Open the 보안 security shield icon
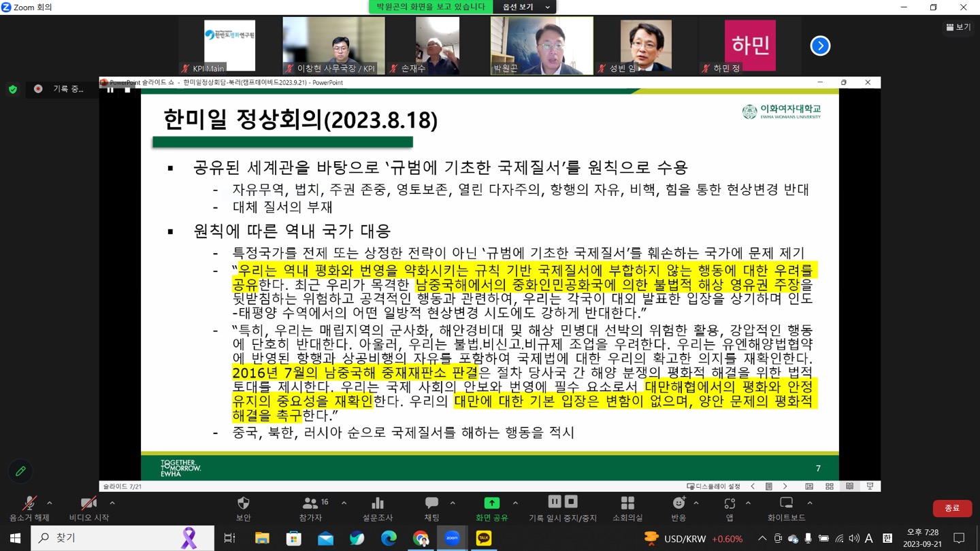 click(243, 507)
